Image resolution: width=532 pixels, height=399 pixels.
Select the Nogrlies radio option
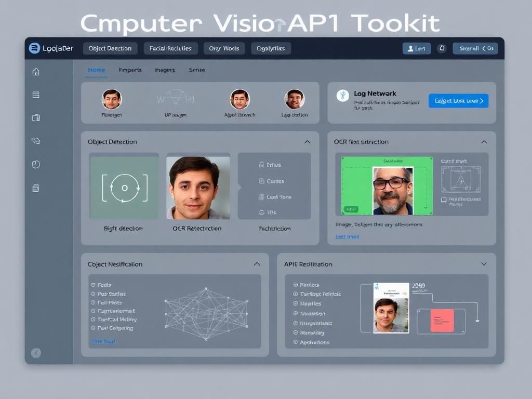tap(296, 303)
